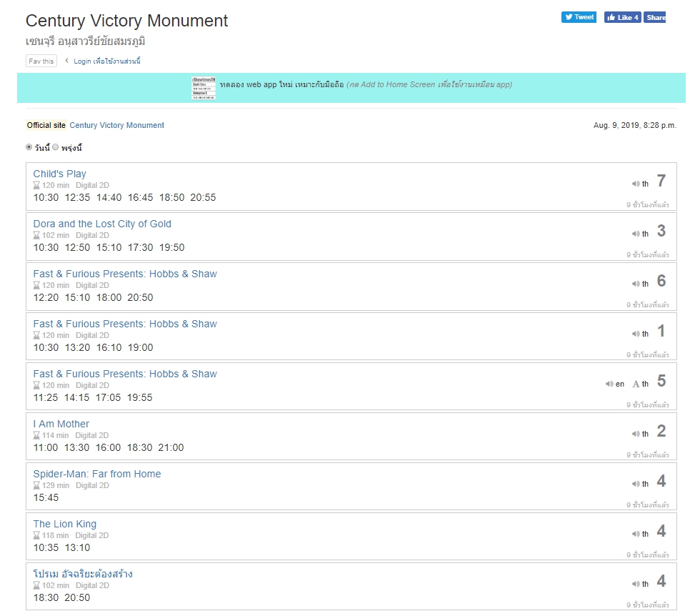Viewport: 700px width, 616px height.
Task: Click theater number 7
Action: click(x=661, y=181)
